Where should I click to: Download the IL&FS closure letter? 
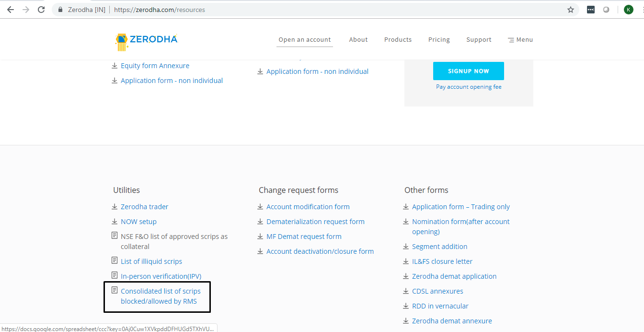click(x=442, y=261)
